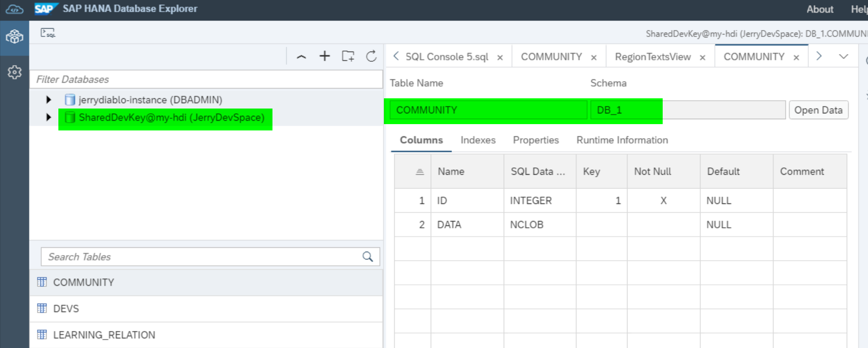This screenshot has width=868, height=348.
Task: Select the jerrydiablo-instance (DBADMIN) database
Action: click(x=150, y=100)
